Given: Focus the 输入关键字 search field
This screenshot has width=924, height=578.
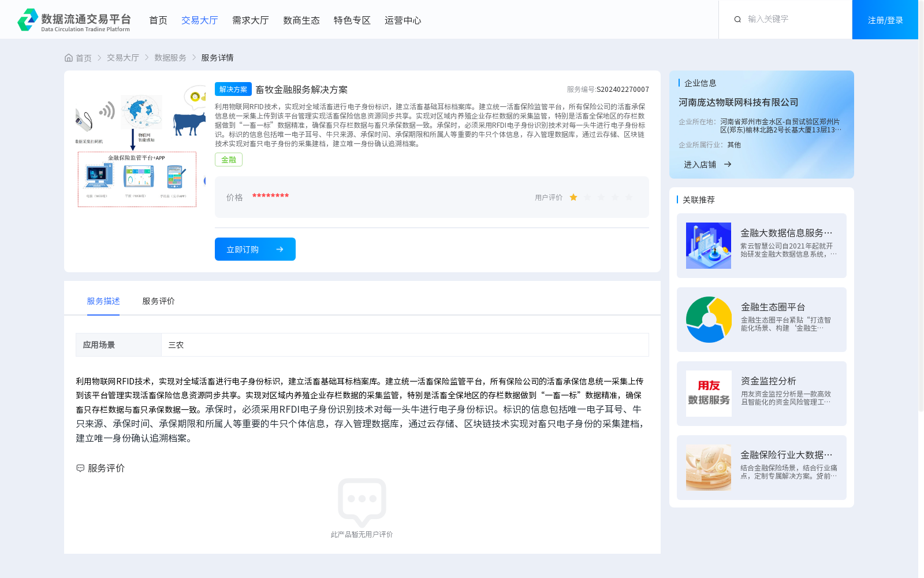Looking at the screenshot, I should tap(794, 19).
